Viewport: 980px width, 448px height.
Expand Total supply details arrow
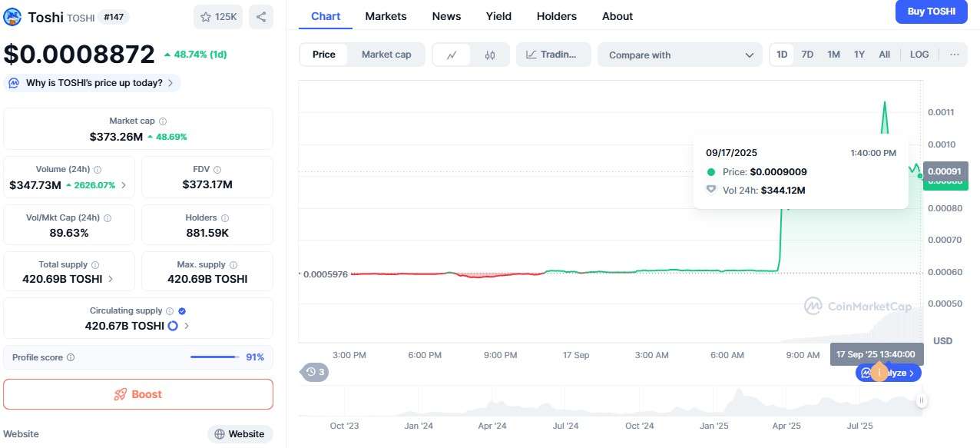point(111,279)
